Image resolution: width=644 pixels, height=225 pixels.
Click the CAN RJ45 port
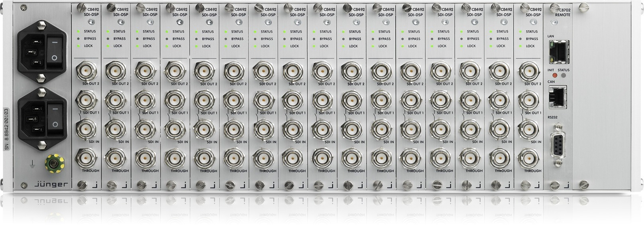point(558,97)
